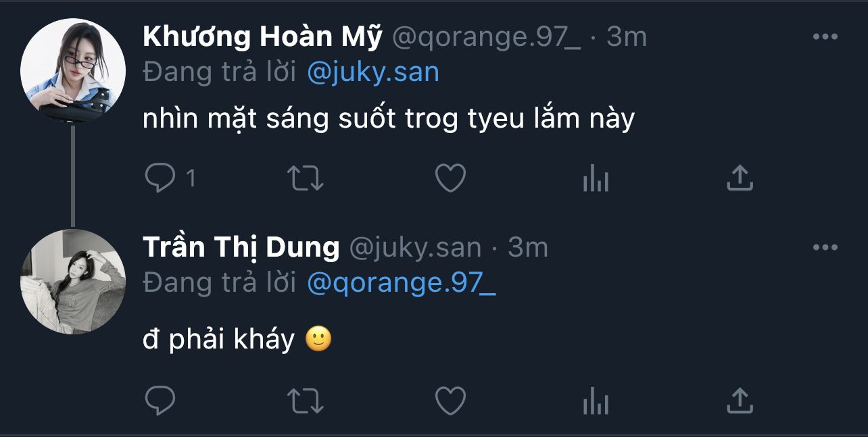The image size is (868, 437).
Task: Retweet Khương Hoàn Mỹ's tweet
Action: [x=306, y=178]
